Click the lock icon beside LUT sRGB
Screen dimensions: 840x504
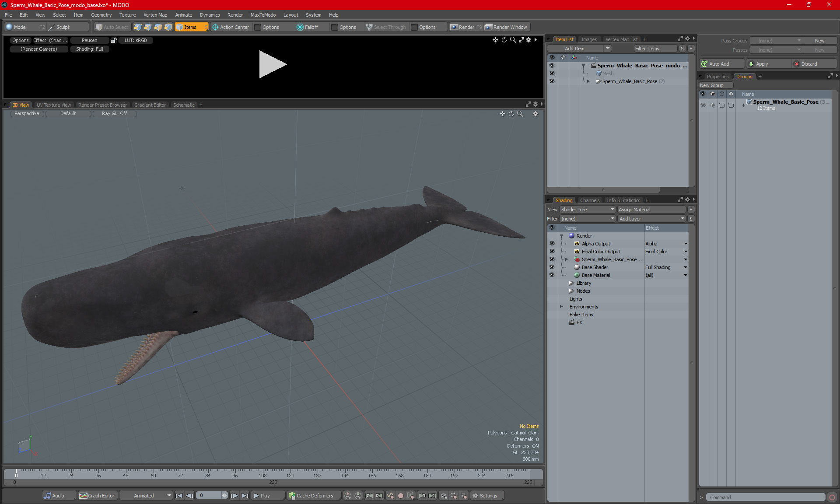click(x=114, y=40)
